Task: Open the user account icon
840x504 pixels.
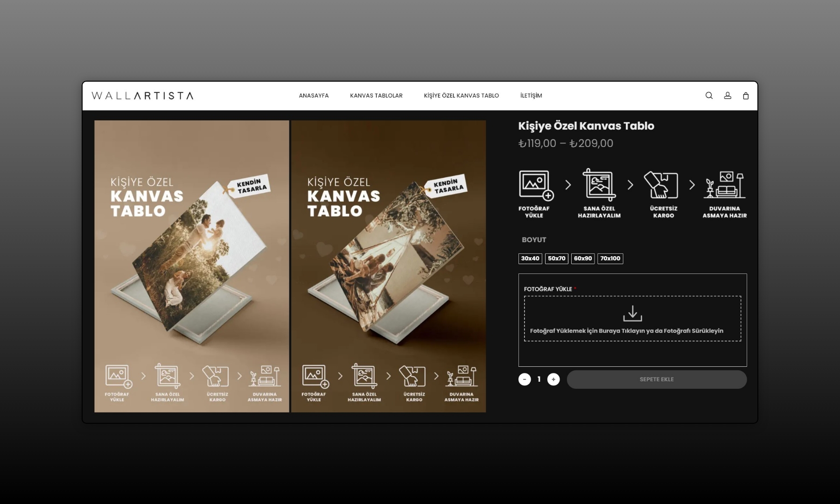Action: pyautogui.click(x=728, y=96)
